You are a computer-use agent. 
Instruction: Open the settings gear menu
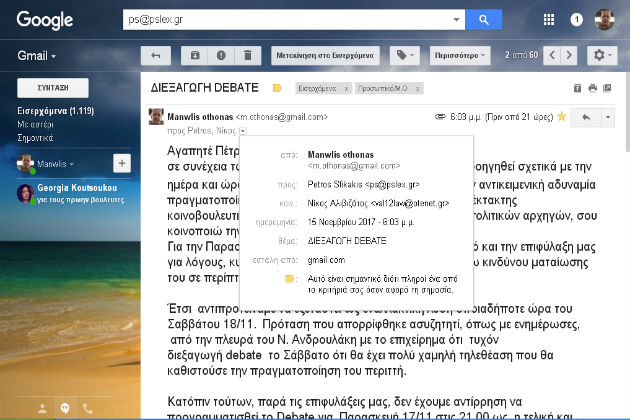pyautogui.click(x=602, y=55)
